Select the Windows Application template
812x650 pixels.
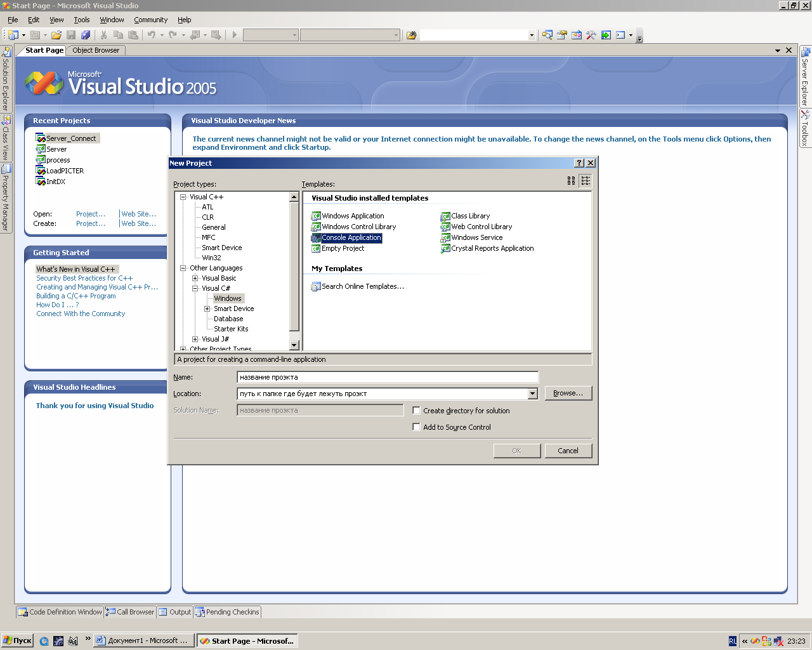tap(348, 216)
